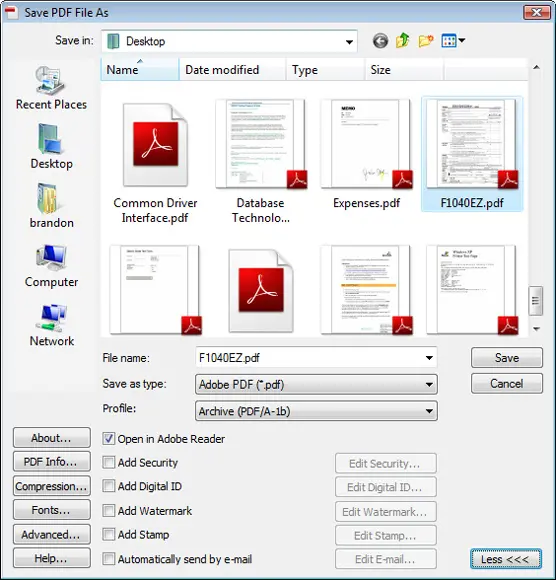Sort by Size column header

[404, 70]
